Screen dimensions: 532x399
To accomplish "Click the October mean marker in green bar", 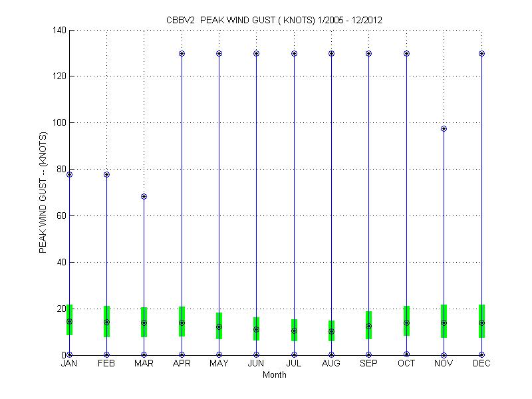I will pyautogui.click(x=406, y=323).
